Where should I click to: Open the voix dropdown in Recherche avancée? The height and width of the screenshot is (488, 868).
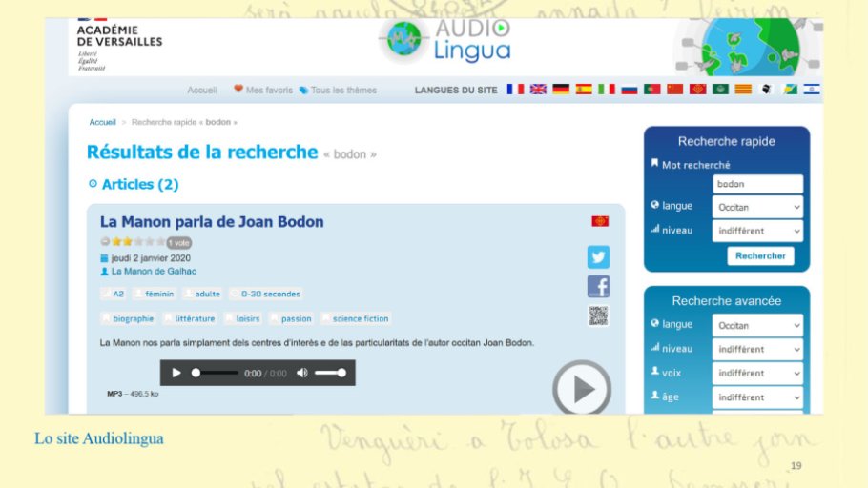click(x=757, y=374)
